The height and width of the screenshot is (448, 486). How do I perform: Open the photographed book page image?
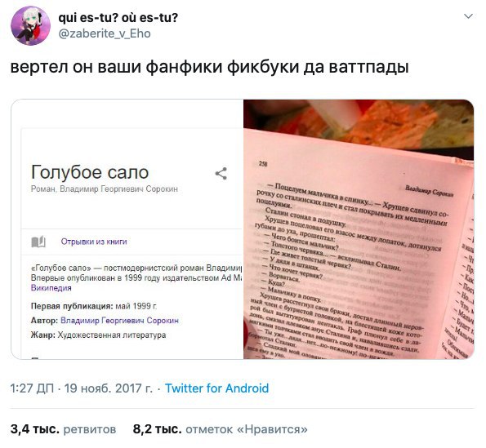click(x=359, y=229)
